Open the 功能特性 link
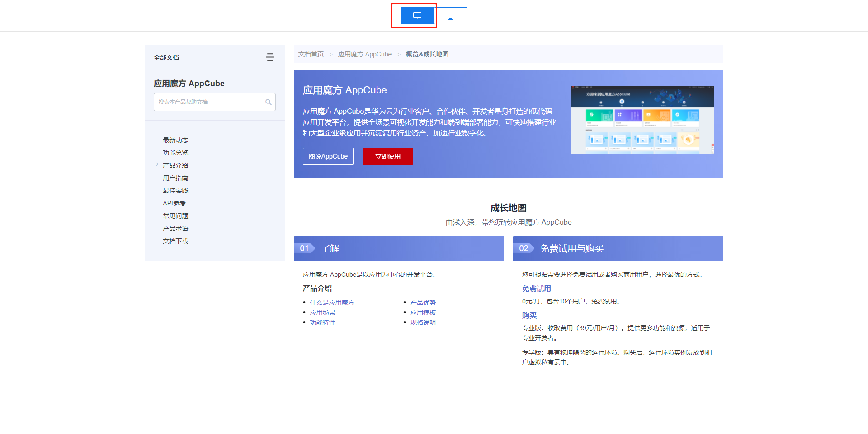Screen dimensions: 868x434 click(x=322, y=322)
